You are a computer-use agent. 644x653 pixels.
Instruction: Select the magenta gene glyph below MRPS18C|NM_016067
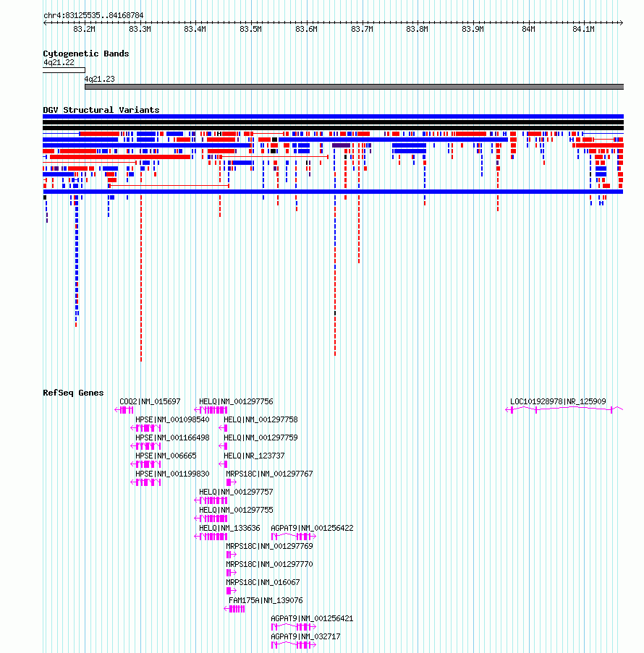(232, 591)
